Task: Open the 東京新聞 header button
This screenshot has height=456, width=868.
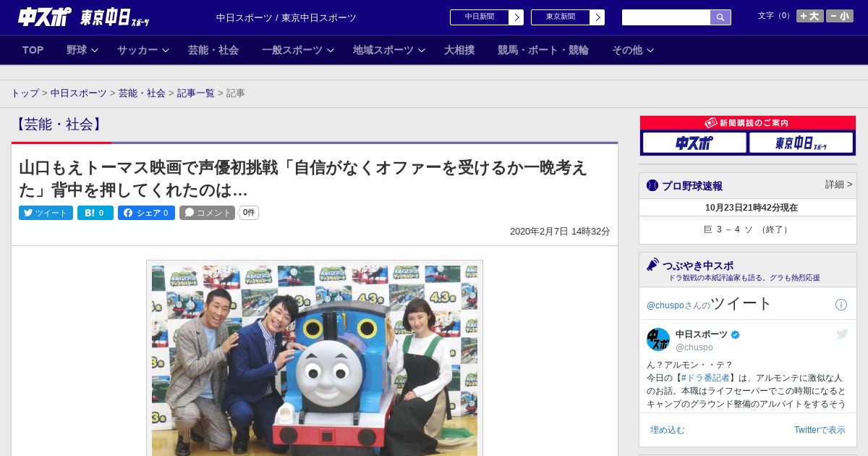Action: tap(560, 17)
